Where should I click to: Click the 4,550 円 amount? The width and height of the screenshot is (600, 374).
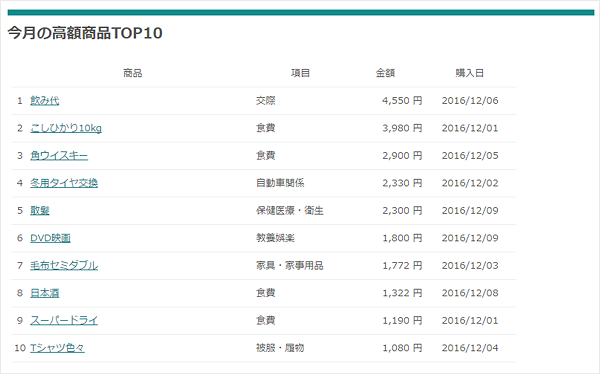tap(402, 101)
